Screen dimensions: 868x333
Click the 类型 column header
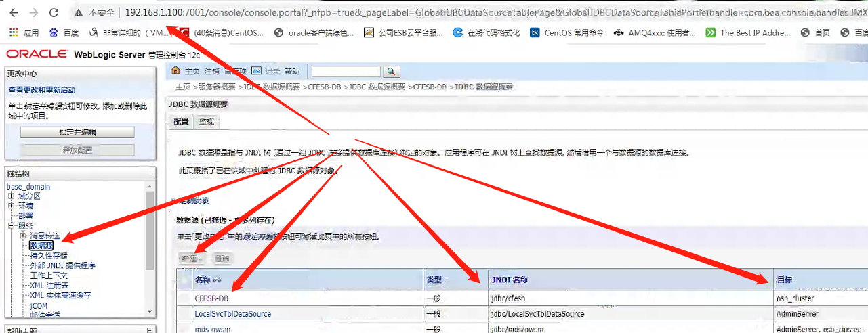434,280
